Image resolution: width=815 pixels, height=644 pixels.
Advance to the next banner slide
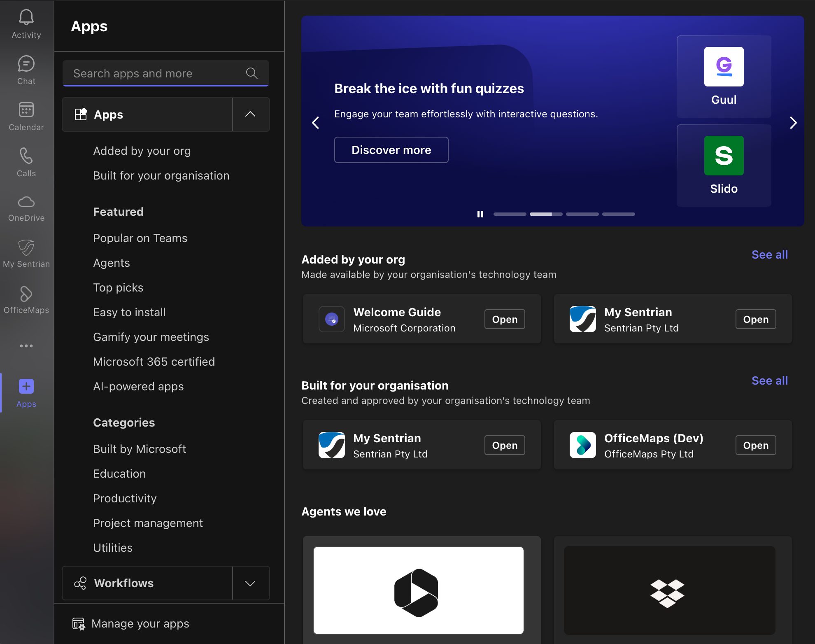pos(793,123)
